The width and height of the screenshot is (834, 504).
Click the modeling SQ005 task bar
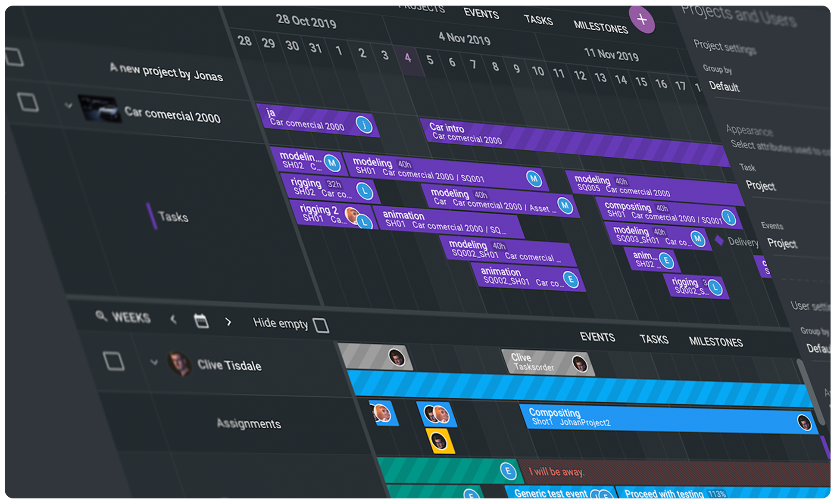654,188
